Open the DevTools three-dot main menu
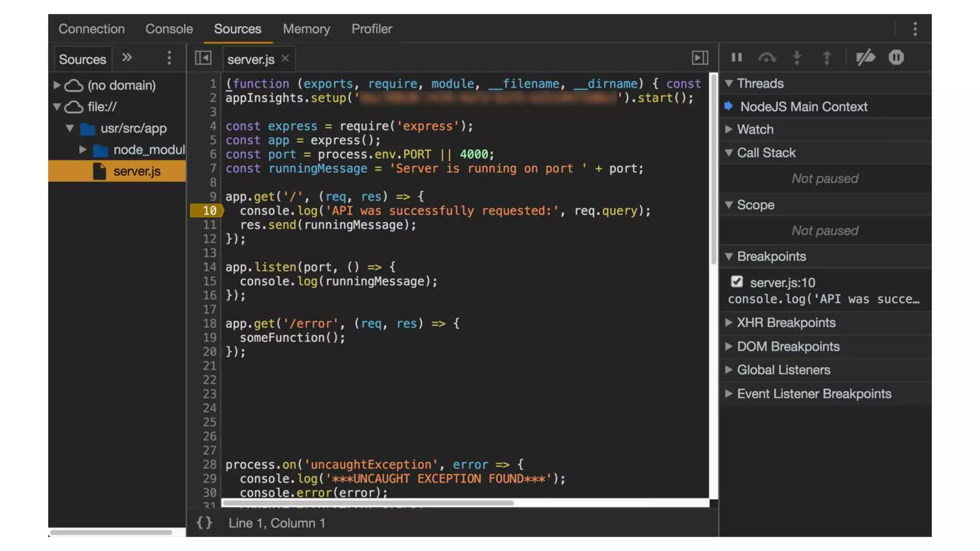 (x=915, y=29)
